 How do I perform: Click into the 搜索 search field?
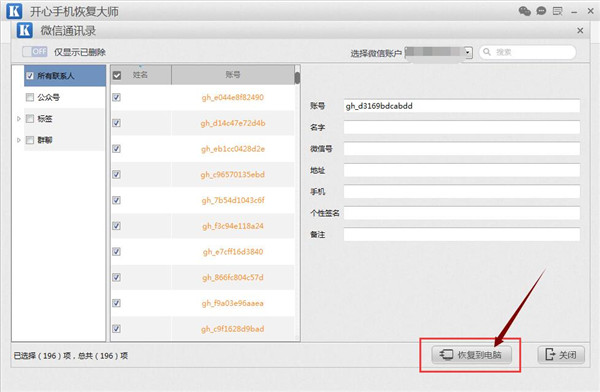[x=527, y=52]
